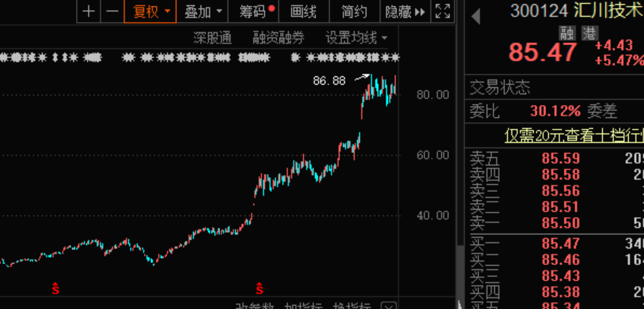Screen dimensions: 644x309
Task: Click the 卖一 ask price 85.50
Action: (x=561, y=223)
